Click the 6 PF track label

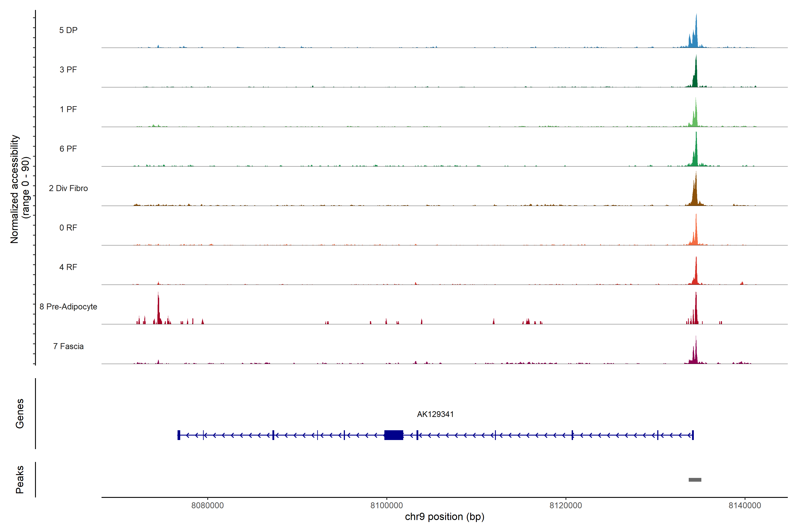click(x=68, y=149)
